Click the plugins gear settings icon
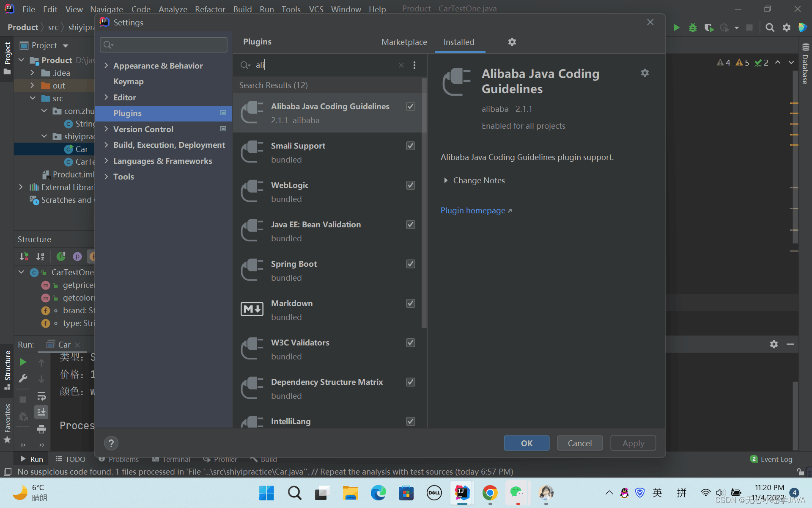 tap(512, 42)
